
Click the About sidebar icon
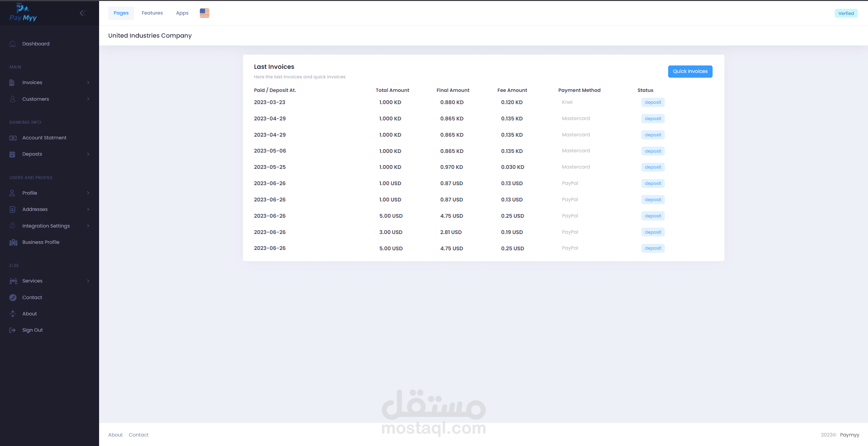[13, 314]
